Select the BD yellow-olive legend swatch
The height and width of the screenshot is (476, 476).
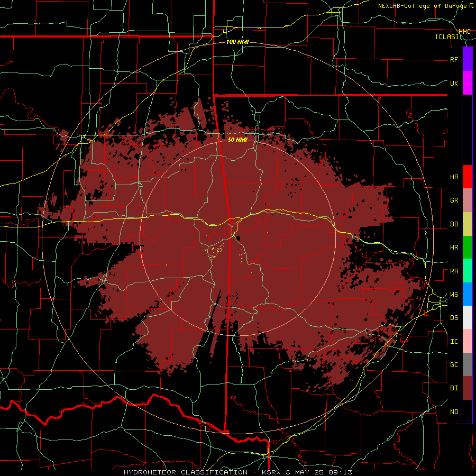click(x=467, y=224)
